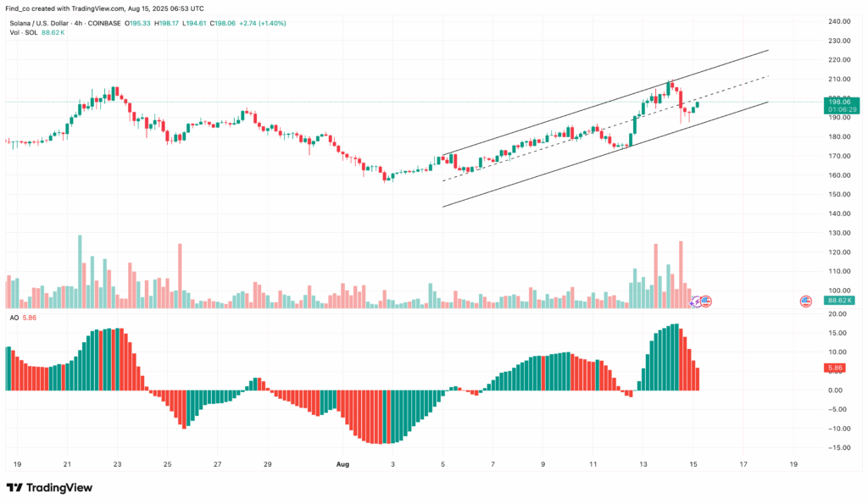Click the purple lightning event icon
The image size is (868, 504).
[695, 302]
